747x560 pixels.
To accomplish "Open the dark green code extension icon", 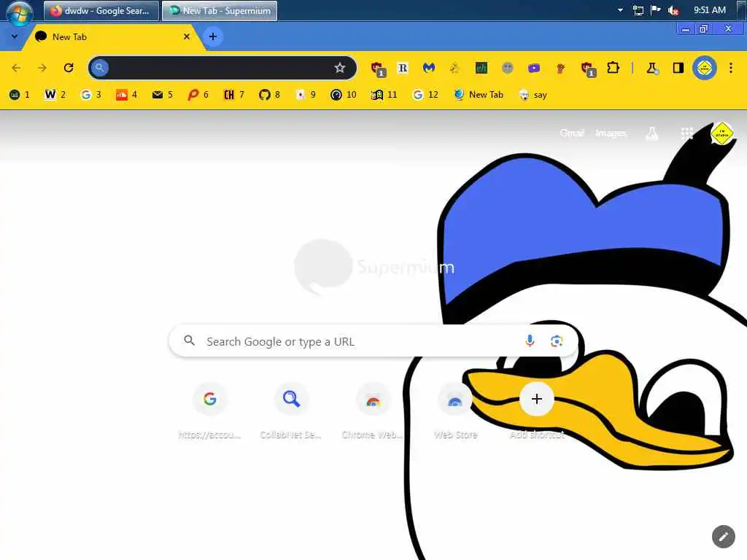I will [481, 68].
